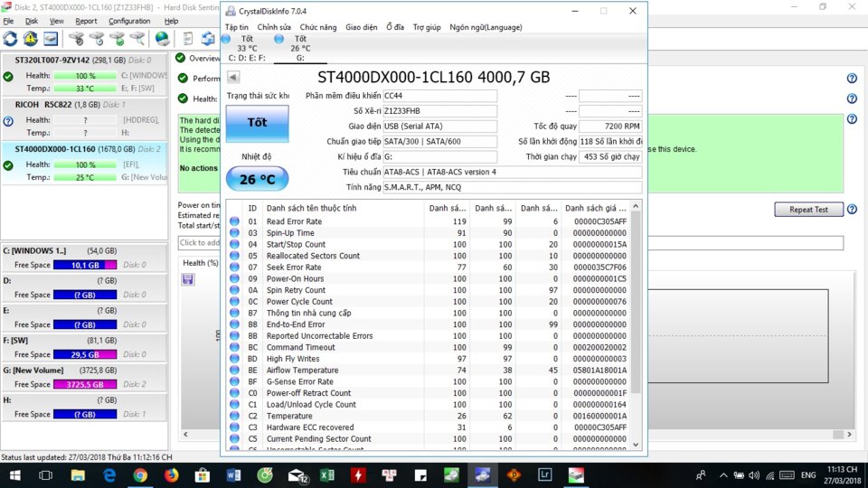Launch Google Chrome from the taskbar
The width and height of the screenshot is (868, 488).
click(x=140, y=475)
